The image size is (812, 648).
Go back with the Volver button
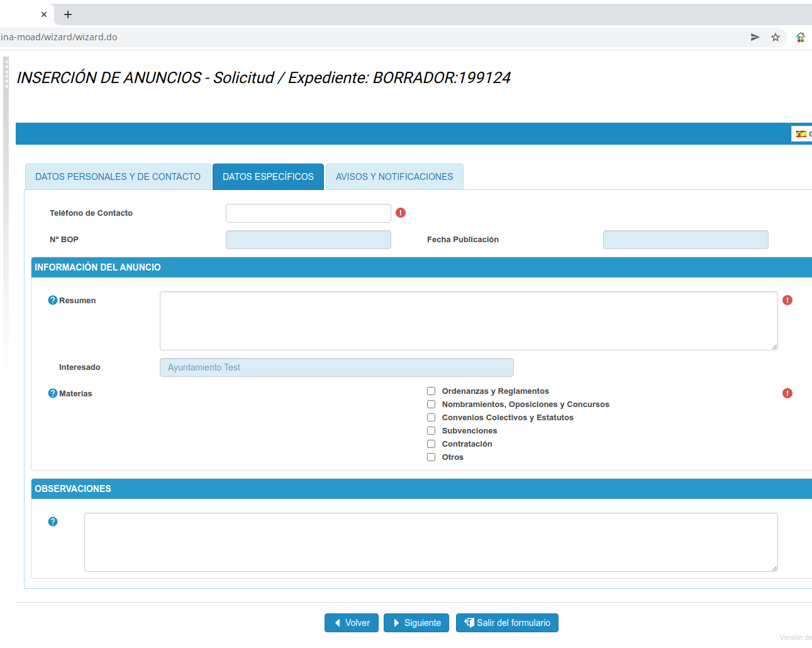352,623
